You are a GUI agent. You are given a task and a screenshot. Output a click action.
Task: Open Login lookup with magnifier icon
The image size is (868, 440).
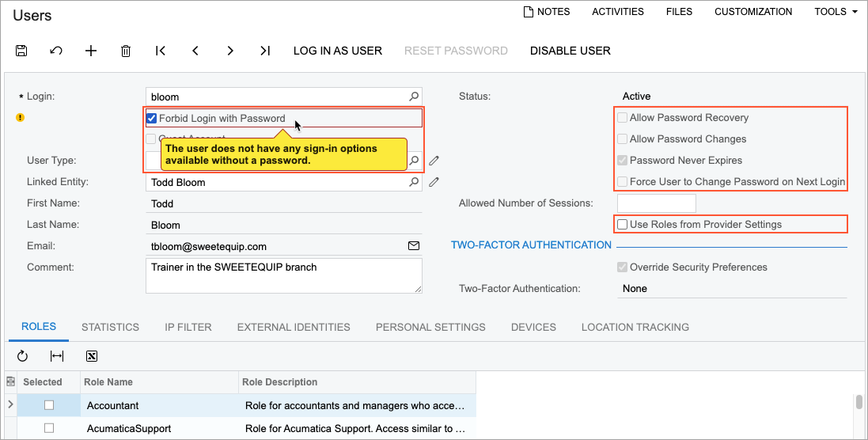click(413, 97)
